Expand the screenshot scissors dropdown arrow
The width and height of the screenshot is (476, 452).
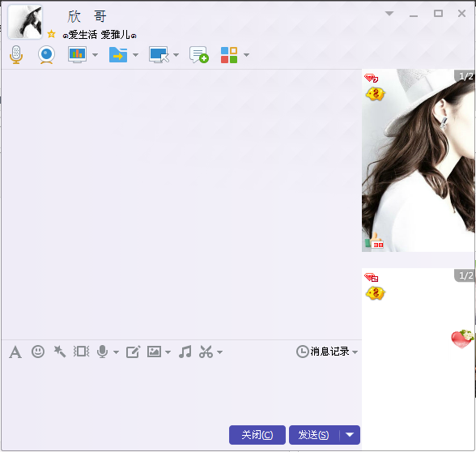[x=220, y=352]
